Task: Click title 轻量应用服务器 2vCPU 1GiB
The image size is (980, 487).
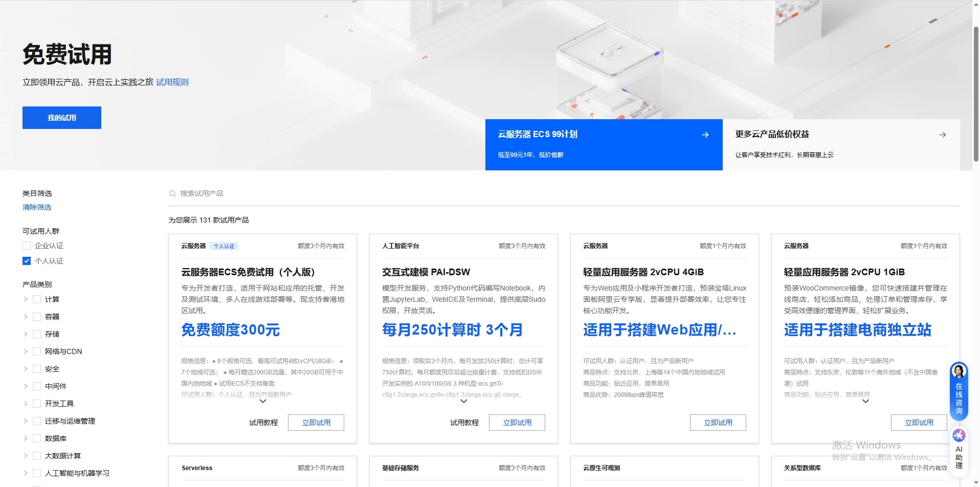Action: click(844, 272)
